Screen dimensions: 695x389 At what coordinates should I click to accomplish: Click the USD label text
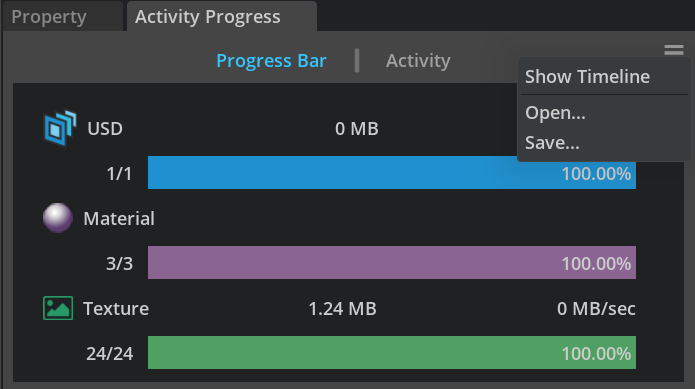[105, 129]
